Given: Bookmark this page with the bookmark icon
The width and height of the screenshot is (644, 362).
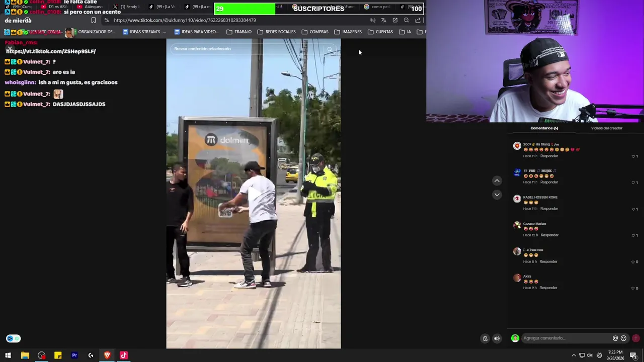Looking at the screenshot, I should 94,20.
